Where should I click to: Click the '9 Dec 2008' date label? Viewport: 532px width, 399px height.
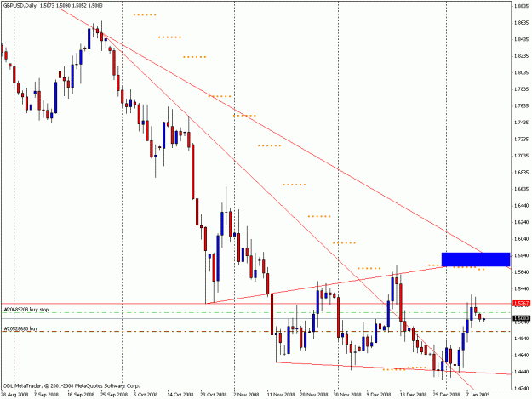[x=378, y=395]
